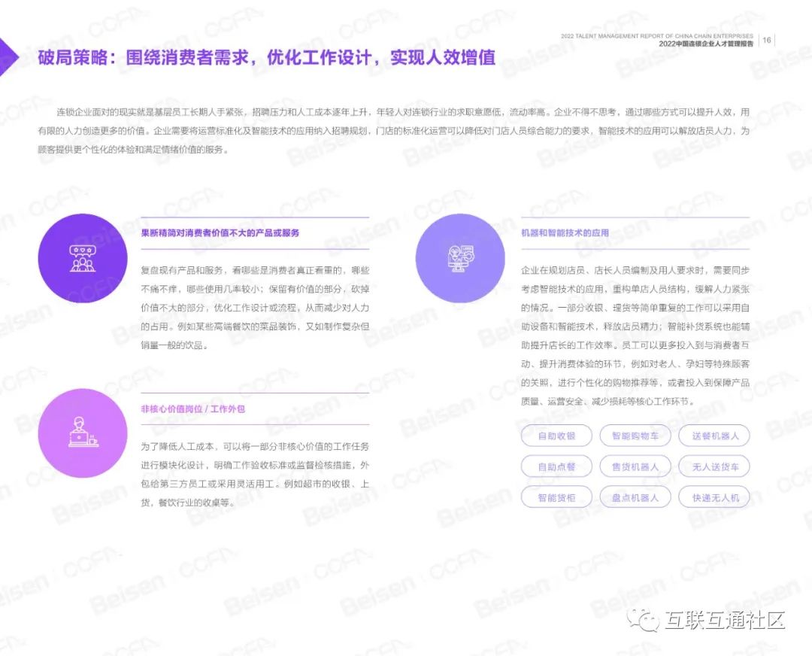Click the customer-rating people icon circle
812x656 pixels.
[83, 258]
